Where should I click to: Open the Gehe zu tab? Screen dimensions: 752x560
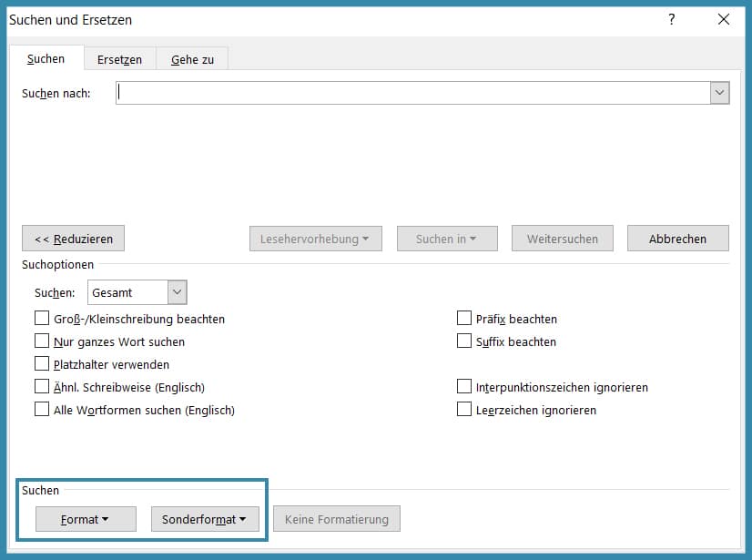tap(192, 59)
